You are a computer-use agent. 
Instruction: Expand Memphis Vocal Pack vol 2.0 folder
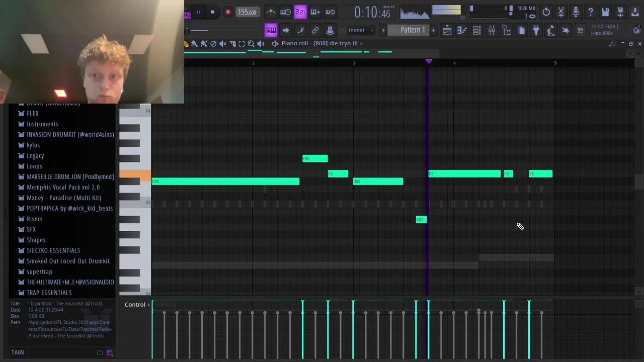63,188
